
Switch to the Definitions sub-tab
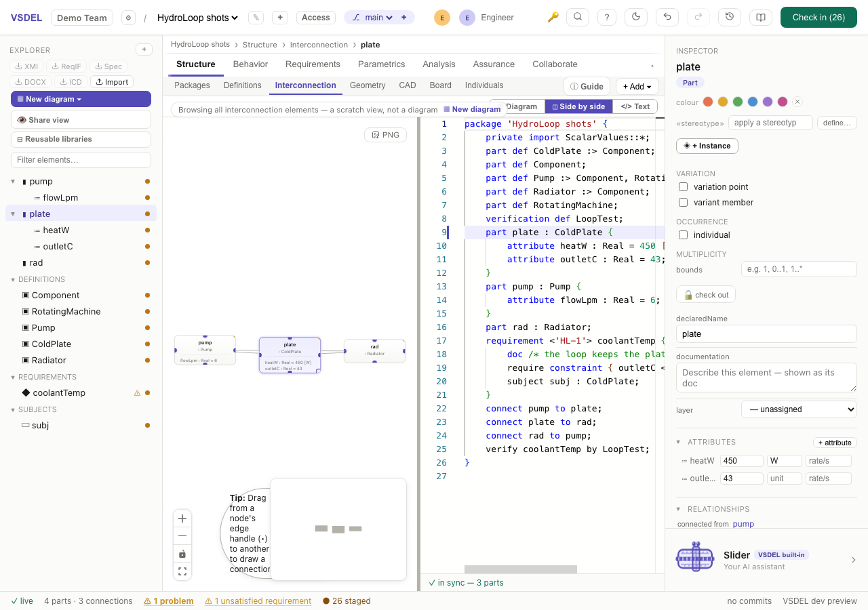242,85
